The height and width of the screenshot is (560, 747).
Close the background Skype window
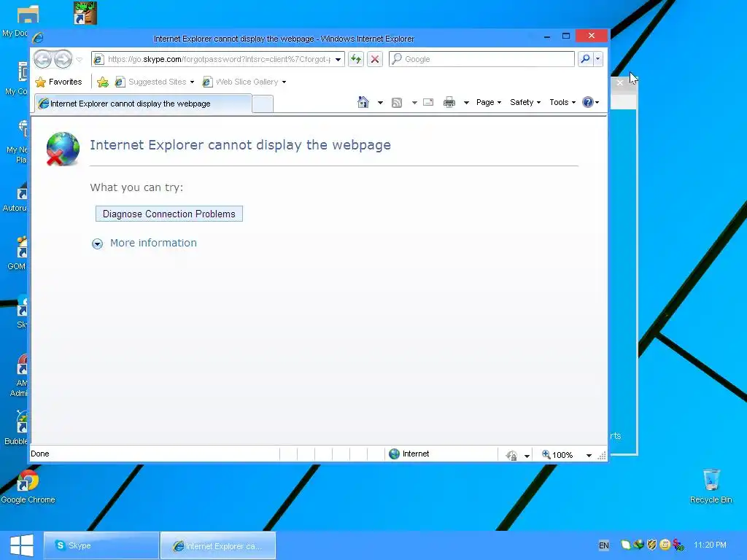click(x=620, y=83)
